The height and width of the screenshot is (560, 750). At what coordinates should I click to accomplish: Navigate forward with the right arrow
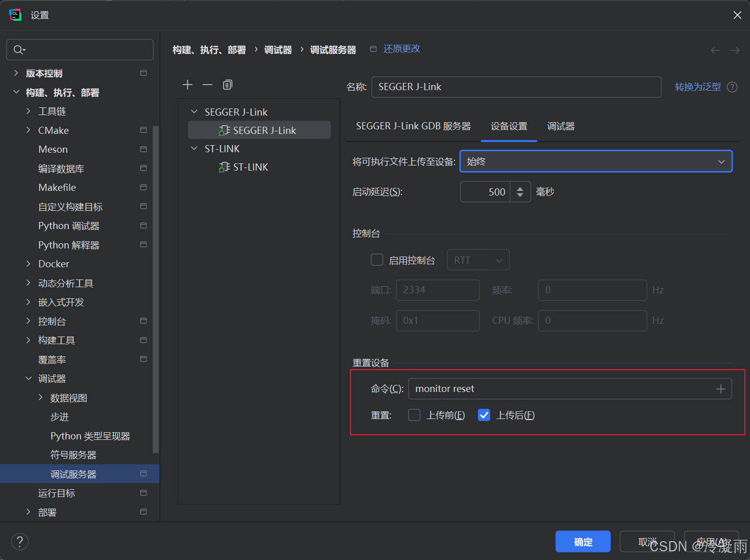coord(735,50)
